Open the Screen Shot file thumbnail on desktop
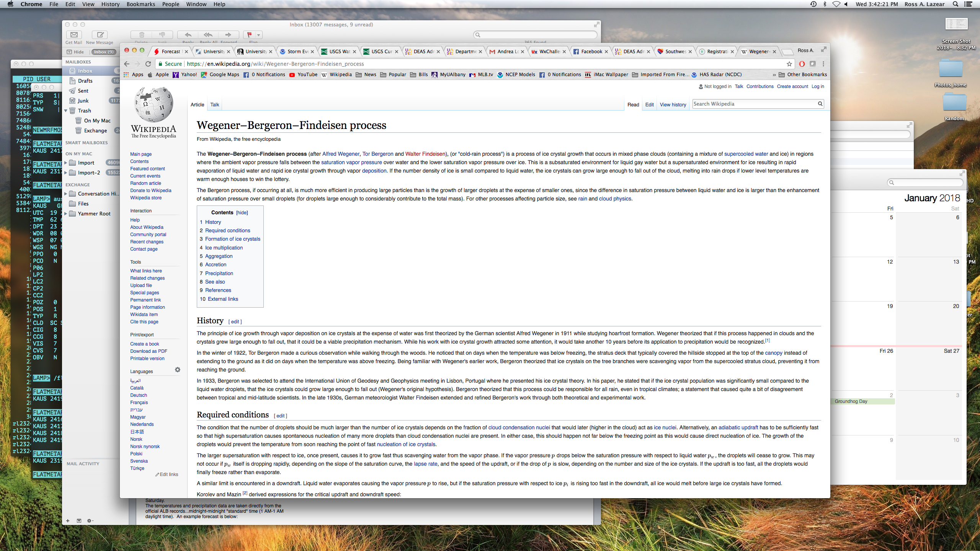980x551 pixels. (956, 24)
